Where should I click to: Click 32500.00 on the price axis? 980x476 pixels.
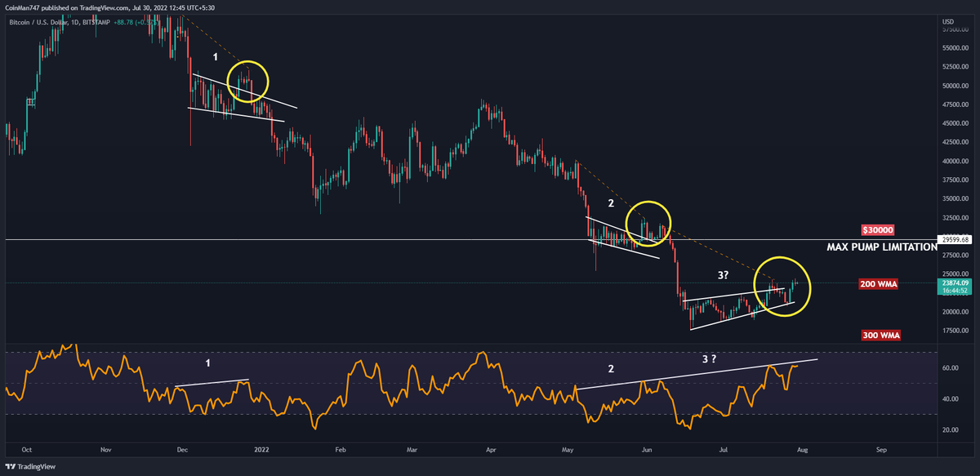[955, 217]
